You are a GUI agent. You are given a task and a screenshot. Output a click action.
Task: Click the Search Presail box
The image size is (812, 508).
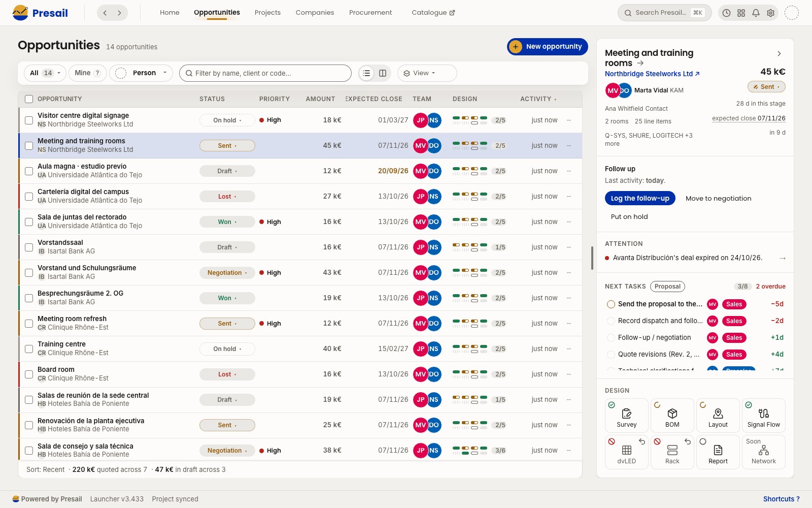(664, 13)
